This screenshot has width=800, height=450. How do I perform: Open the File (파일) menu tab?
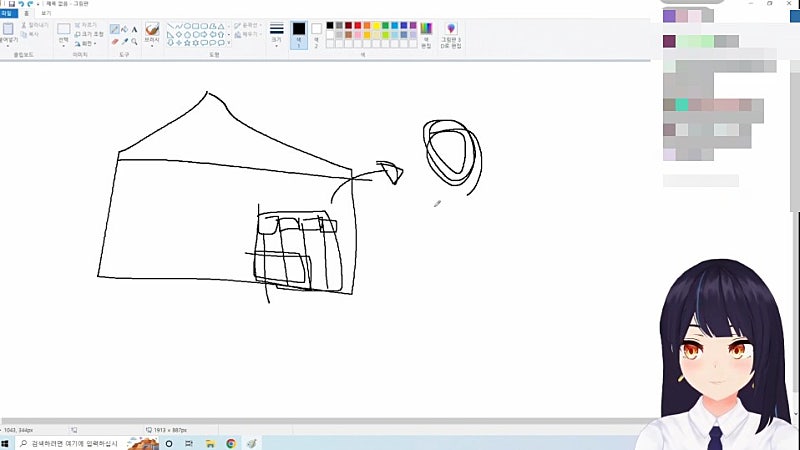8,13
